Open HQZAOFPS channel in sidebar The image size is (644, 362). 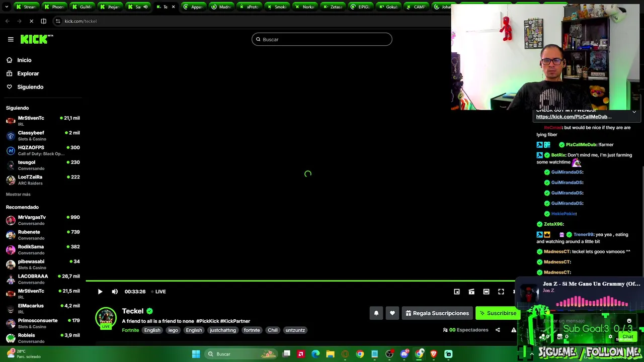point(43,150)
